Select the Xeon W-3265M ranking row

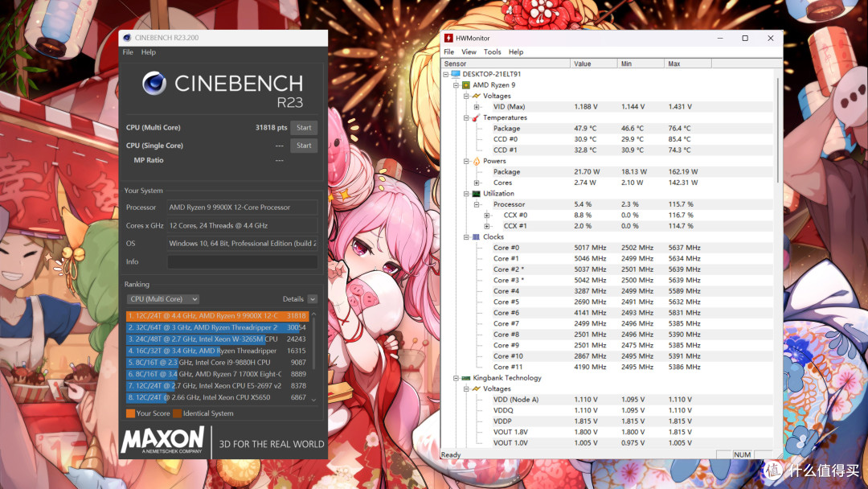pos(217,339)
